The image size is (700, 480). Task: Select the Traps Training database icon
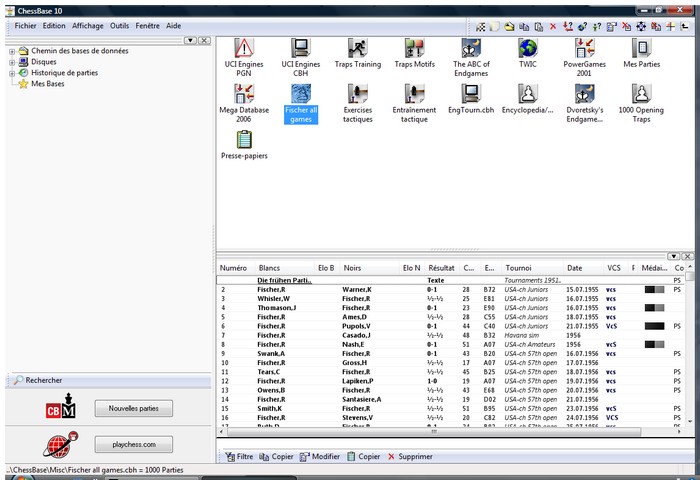pos(358,53)
